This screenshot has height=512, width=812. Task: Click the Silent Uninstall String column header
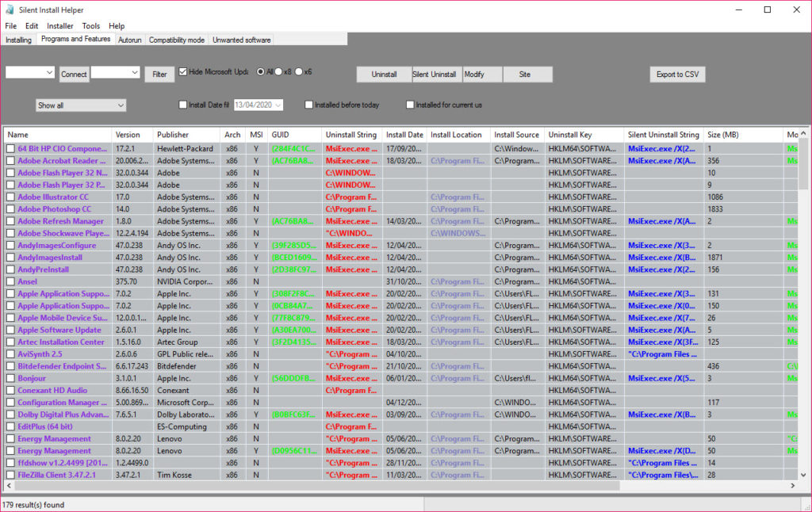664,135
